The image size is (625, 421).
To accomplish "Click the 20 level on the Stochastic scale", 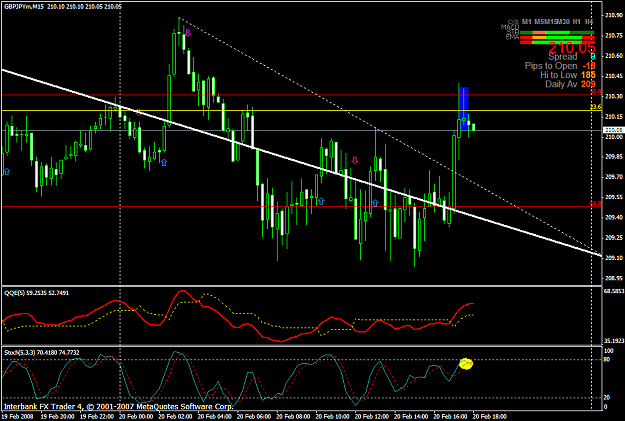I will 607,397.
